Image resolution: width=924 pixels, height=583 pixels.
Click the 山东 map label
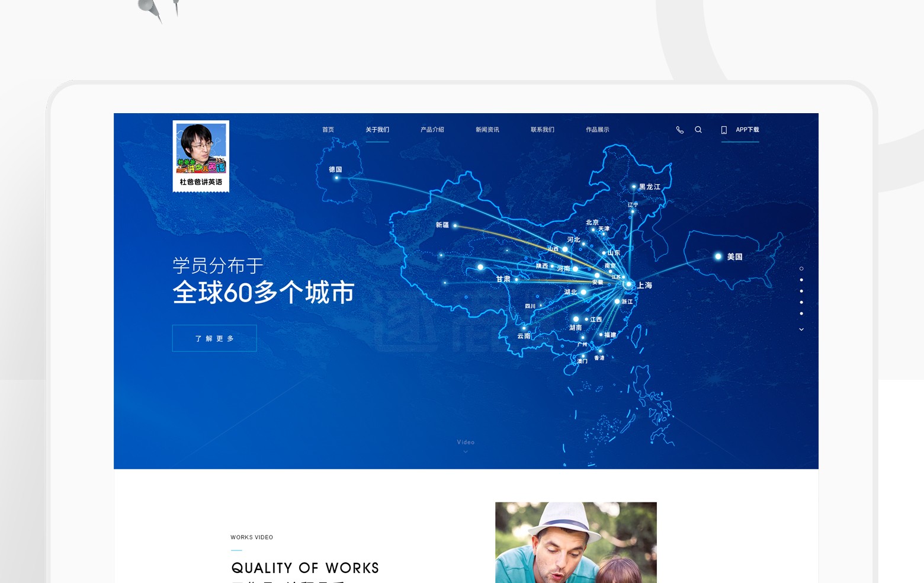(x=614, y=252)
